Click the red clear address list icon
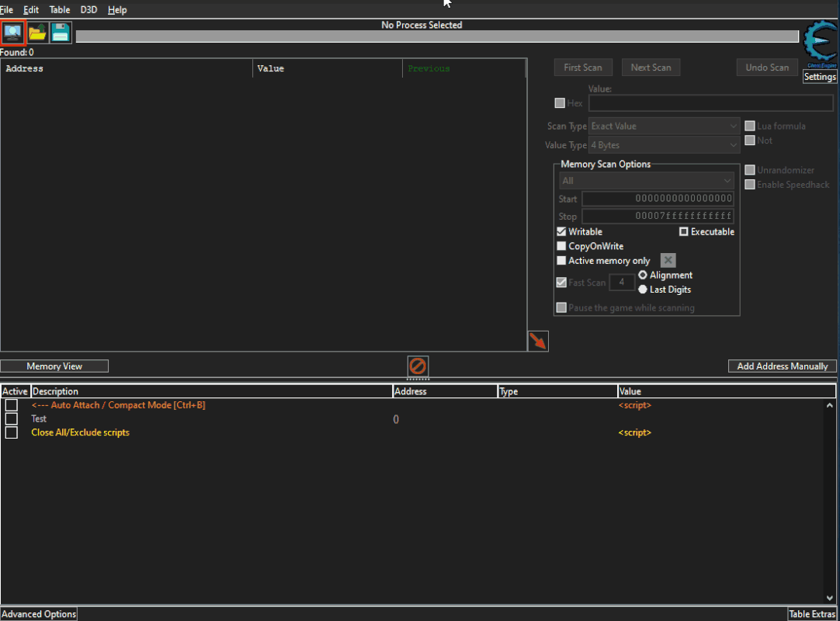This screenshot has height=621, width=840. [418, 366]
